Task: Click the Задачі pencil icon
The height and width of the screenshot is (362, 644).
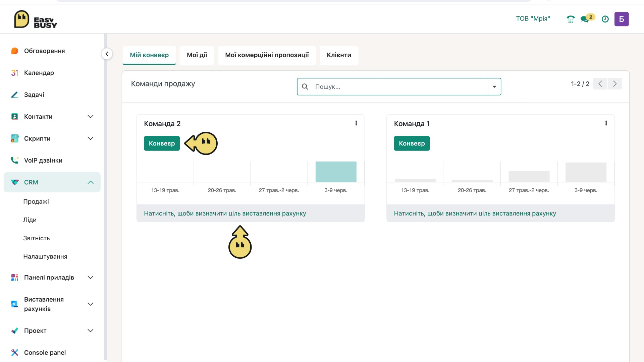Action: coord(14,95)
